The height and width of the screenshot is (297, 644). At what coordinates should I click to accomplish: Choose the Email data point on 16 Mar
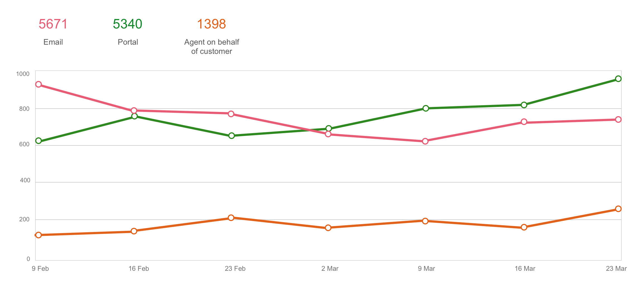524,122
